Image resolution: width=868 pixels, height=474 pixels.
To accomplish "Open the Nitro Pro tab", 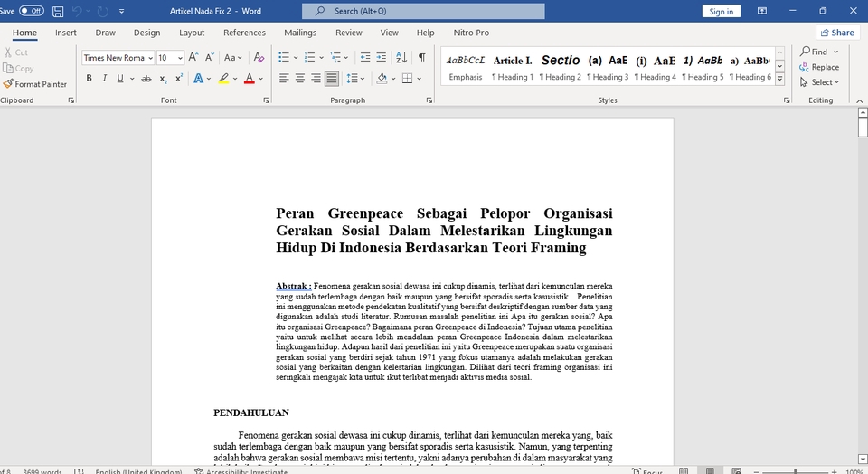I will pyautogui.click(x=471, y=33).
